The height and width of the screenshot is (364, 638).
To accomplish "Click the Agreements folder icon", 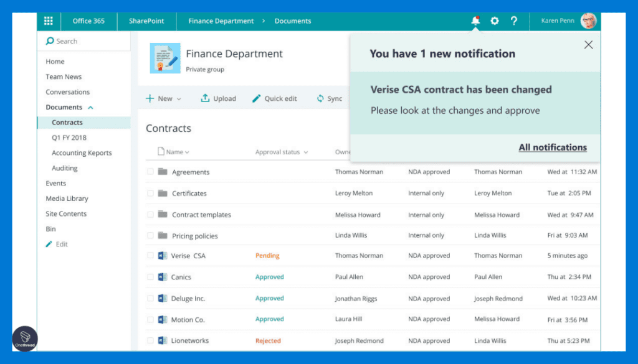I will pyautogui.click(x=163, y=172).
